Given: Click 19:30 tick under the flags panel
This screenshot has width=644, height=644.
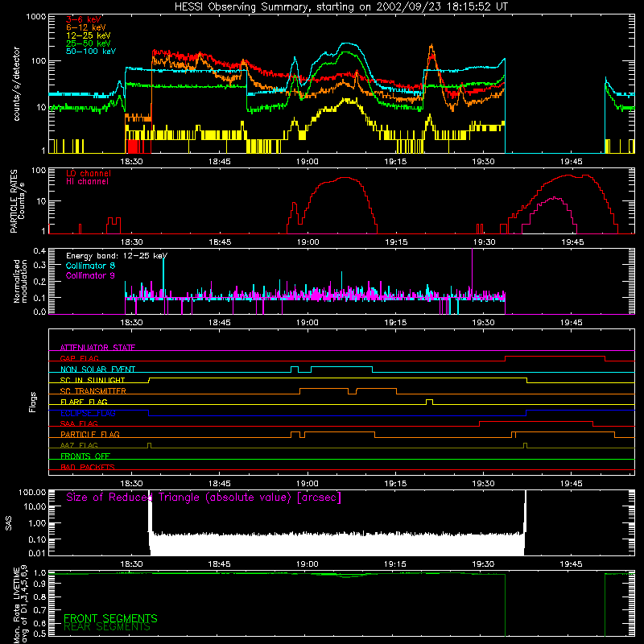Looking at the screenshot, I should point(483,484).
